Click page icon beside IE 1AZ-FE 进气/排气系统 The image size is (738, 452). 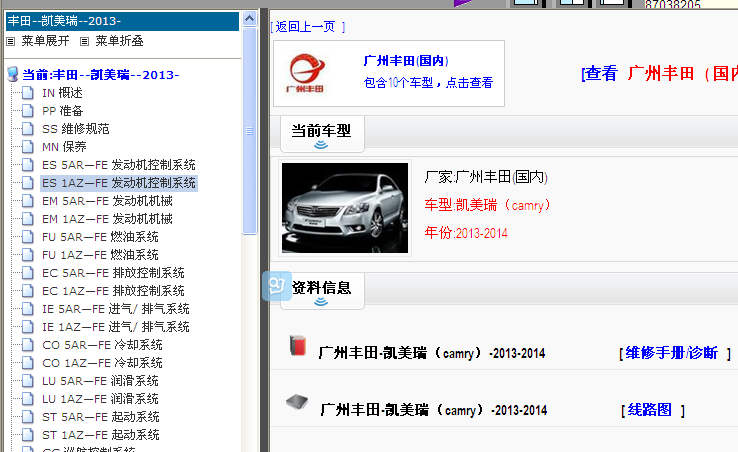[x=28, y=327]
